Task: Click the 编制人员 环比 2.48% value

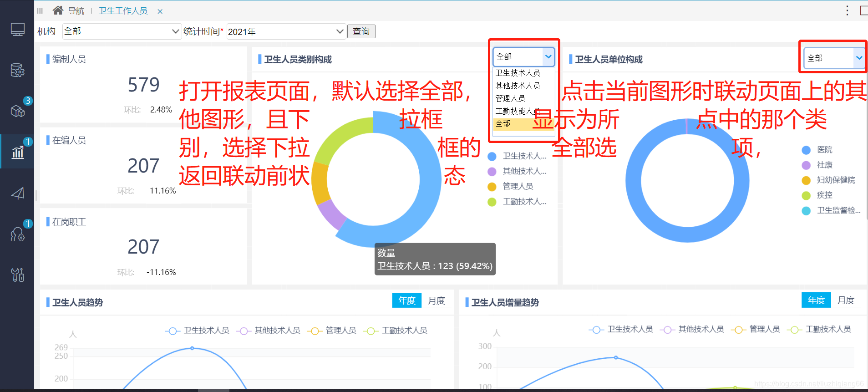Action: 161,110
